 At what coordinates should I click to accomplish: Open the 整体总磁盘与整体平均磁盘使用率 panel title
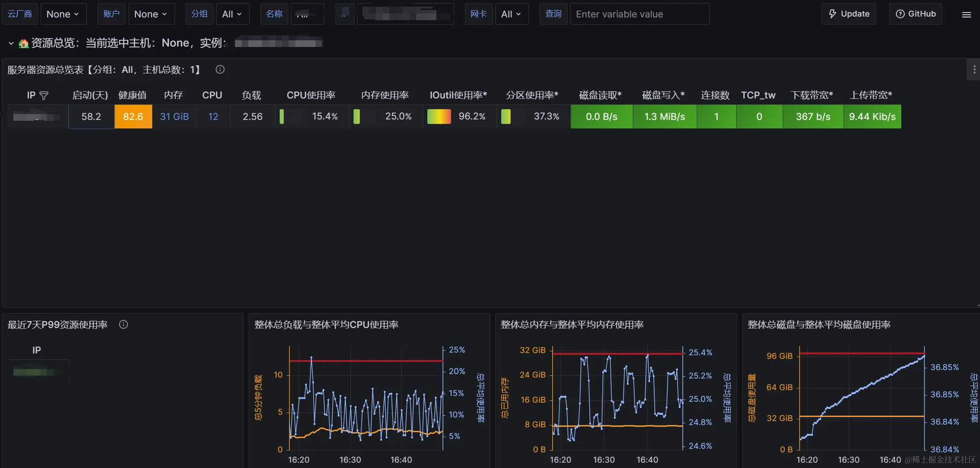click(819, 324)
